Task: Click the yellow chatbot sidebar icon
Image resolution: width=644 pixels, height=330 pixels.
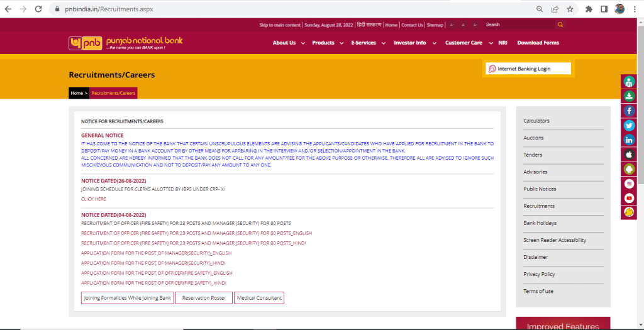Action: point(629,212)
